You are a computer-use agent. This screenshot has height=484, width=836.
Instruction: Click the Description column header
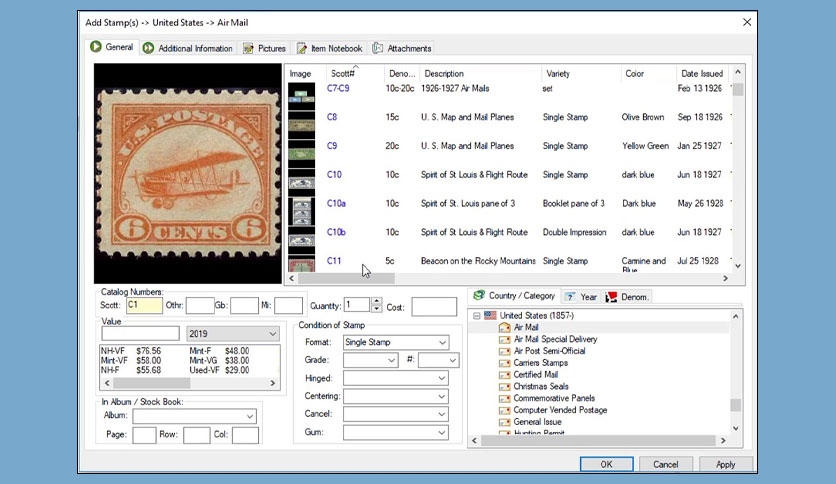[480, 74]
